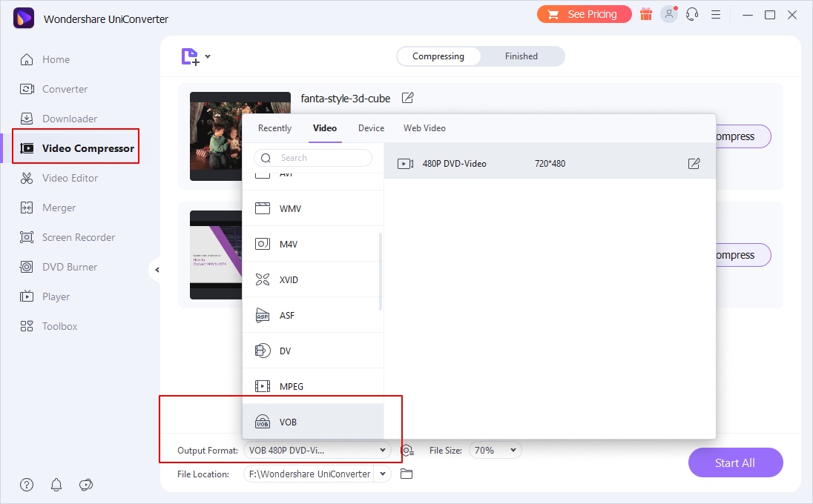Open the user account icon

click(669, 15)
